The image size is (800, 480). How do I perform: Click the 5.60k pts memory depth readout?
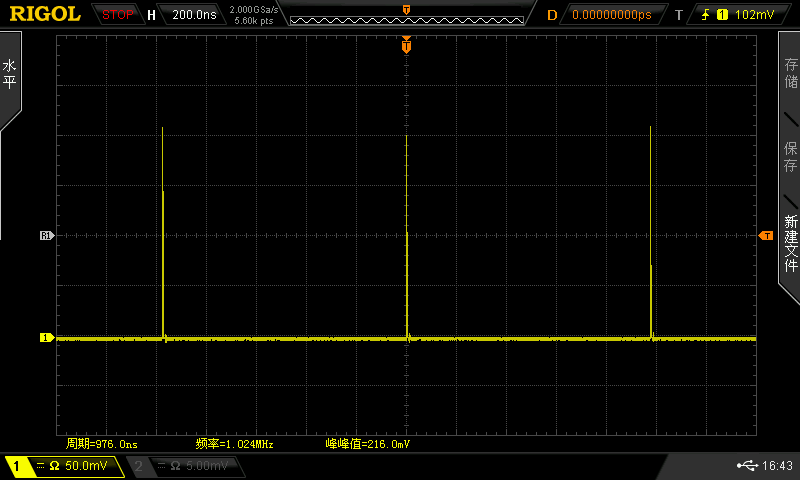tap(254, 21)
